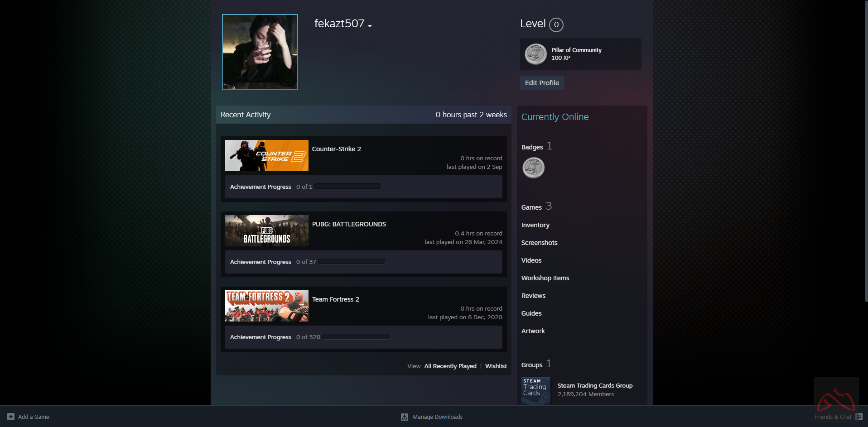Screen dimensions: 868x427
Task: Go to the Screenshots section
Action: click(539, 243)
